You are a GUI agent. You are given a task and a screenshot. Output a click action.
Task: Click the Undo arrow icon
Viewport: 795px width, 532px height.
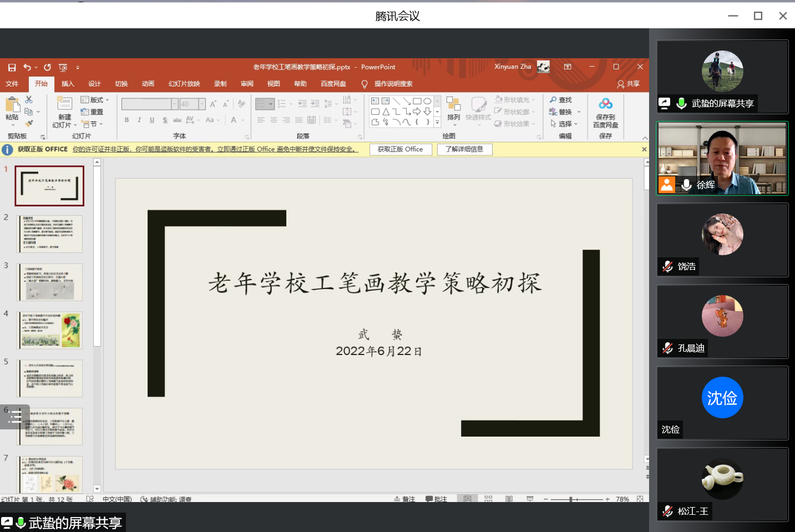[x=27, y=67]
